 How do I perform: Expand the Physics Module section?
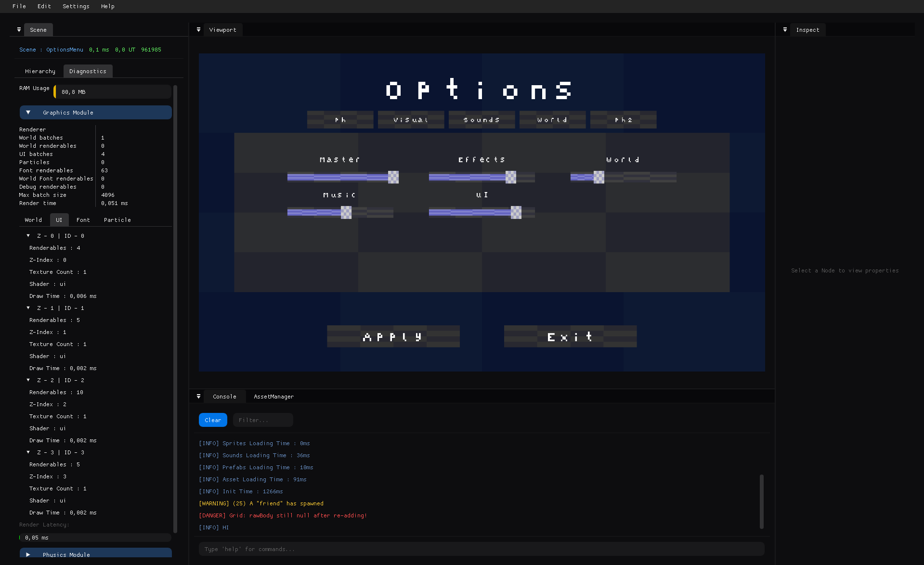[28, 554]
